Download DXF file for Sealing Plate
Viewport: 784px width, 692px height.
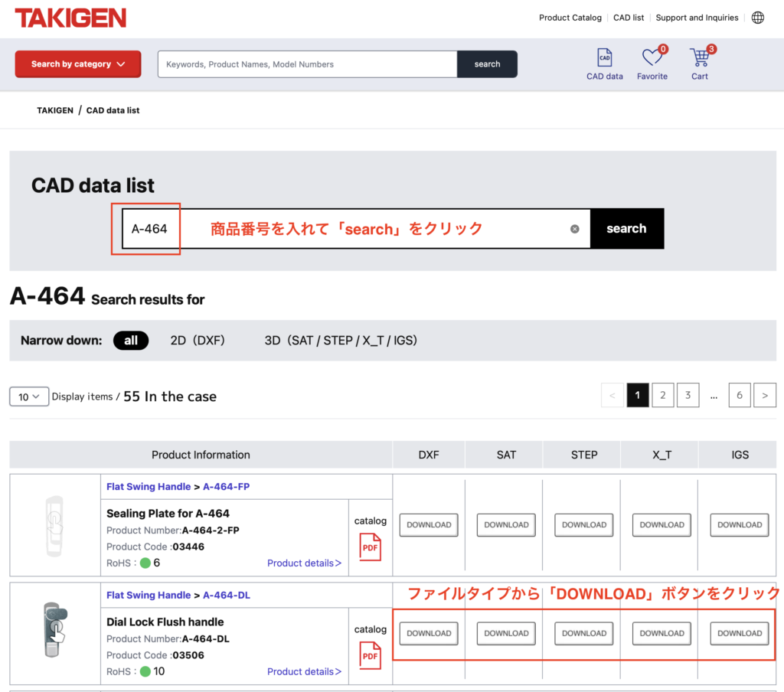(x=429, y=525)
